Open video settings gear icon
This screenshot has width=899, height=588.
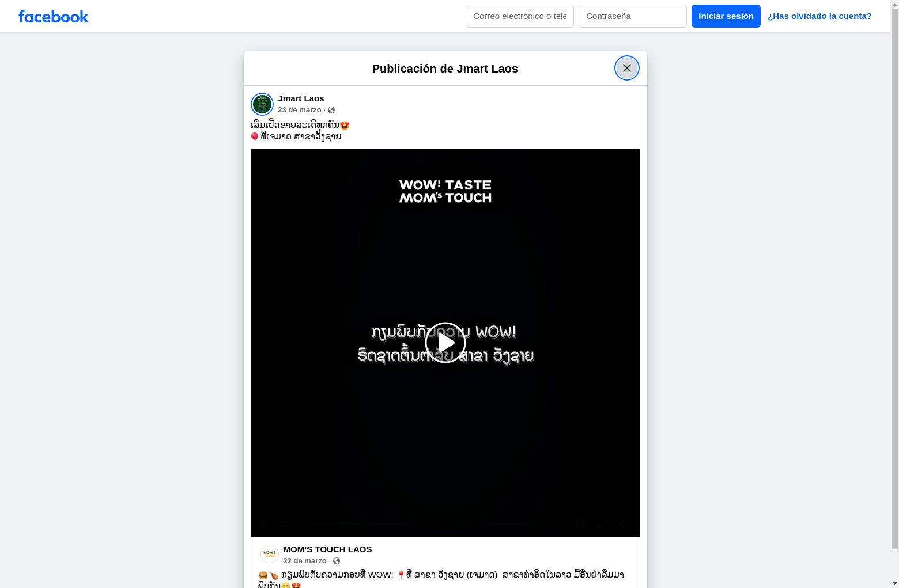click(580, 524)
